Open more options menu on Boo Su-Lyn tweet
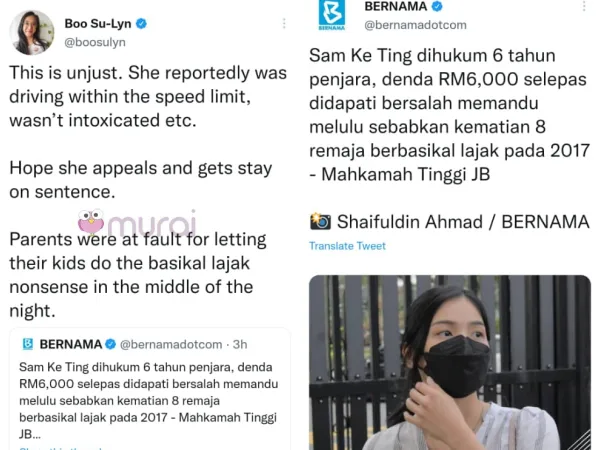This screenshot has height=450, width=600. [x=284, y=24]
